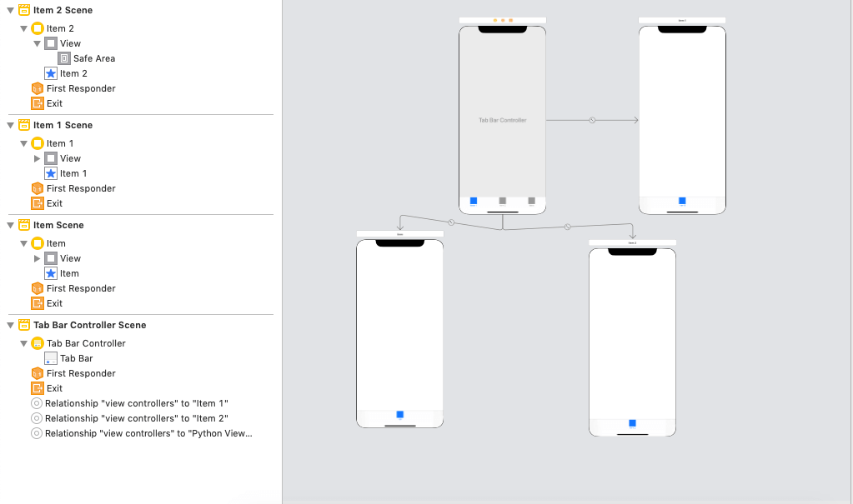The width and height of the screenshot is (853, 504).
Task: Expand the View item in Item 1 Scene
Action: click(x=37, y=158)
